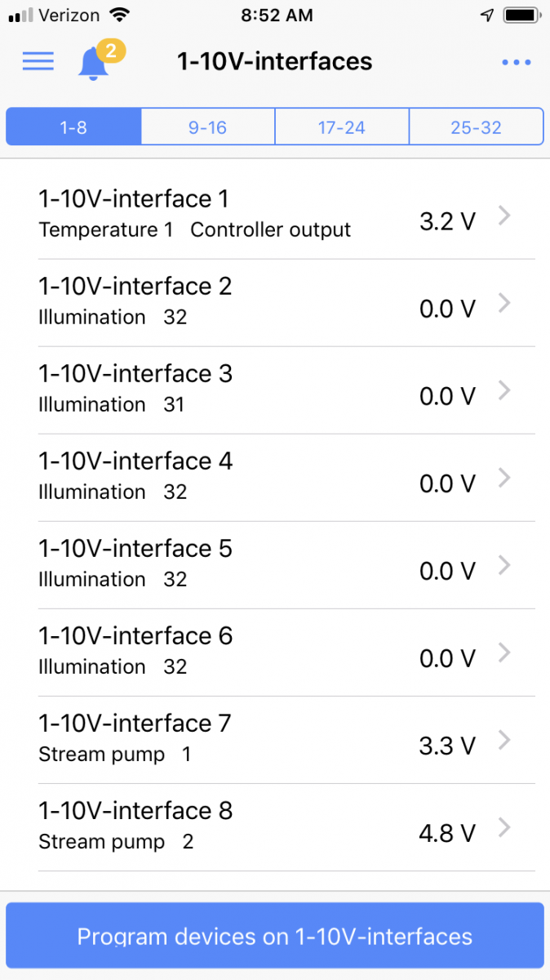The height and width of the screenshot is (980, 550).
Task: Open chevron on 1-10V-interface 8 row
Action: (x=505, y=827)
